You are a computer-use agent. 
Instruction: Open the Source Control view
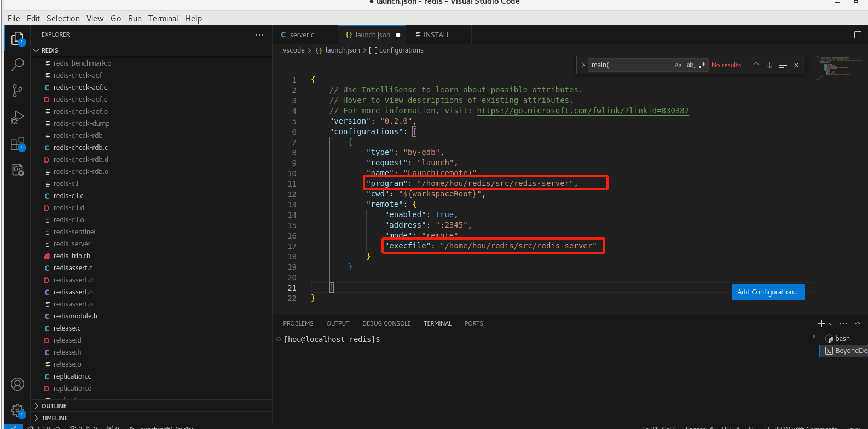18,91
